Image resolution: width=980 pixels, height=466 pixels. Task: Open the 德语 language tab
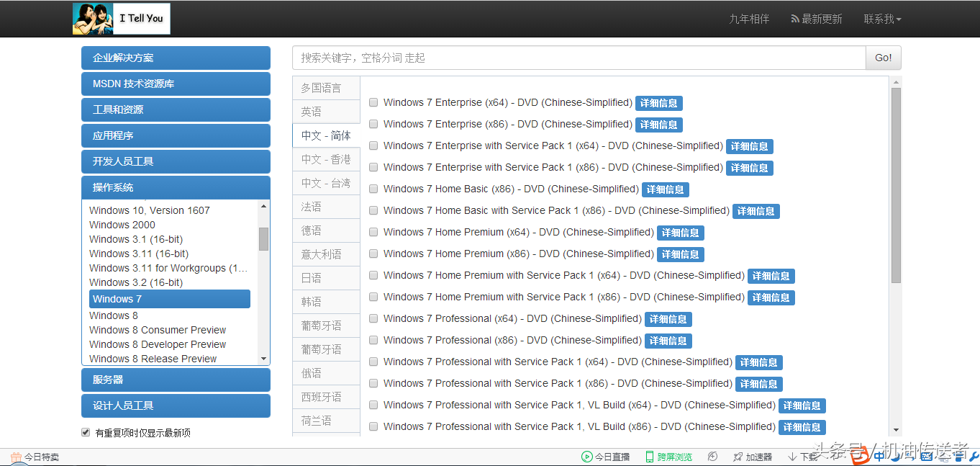point(326,230)
